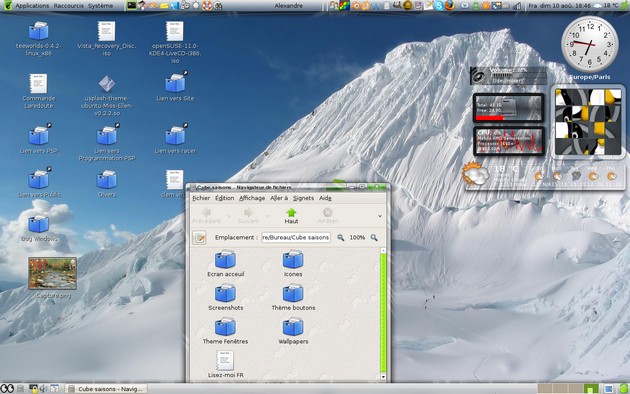
Task: Select the Commande Laredoute desktop file
Action: (x=38, y=91)
